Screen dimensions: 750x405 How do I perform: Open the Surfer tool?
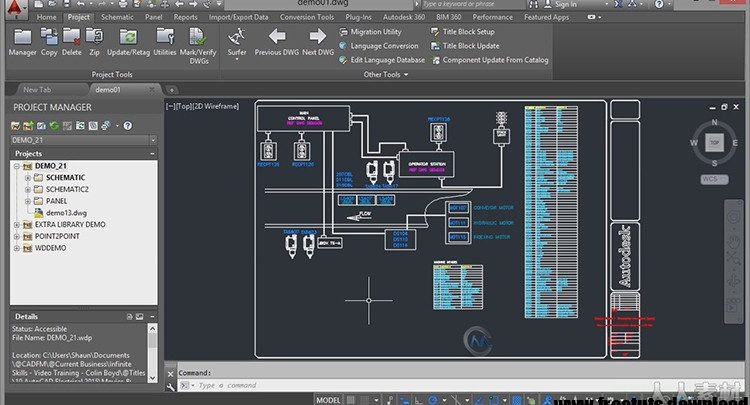[237, 43]
